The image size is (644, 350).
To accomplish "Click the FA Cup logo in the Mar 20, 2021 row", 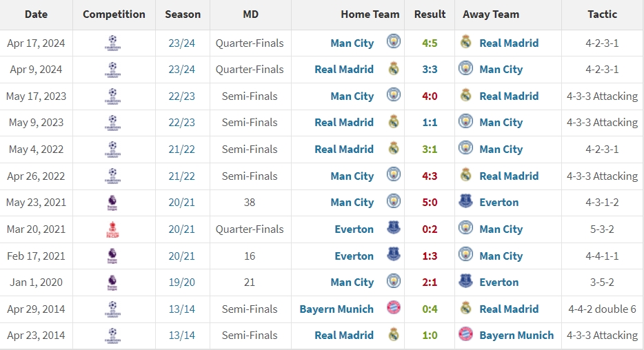I will point(113,229).
